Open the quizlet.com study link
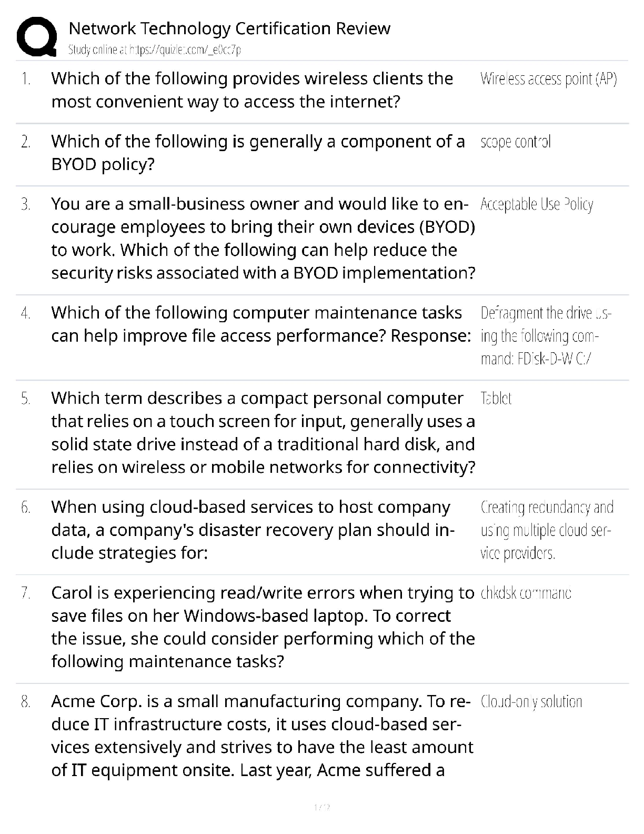 [155, 50]
